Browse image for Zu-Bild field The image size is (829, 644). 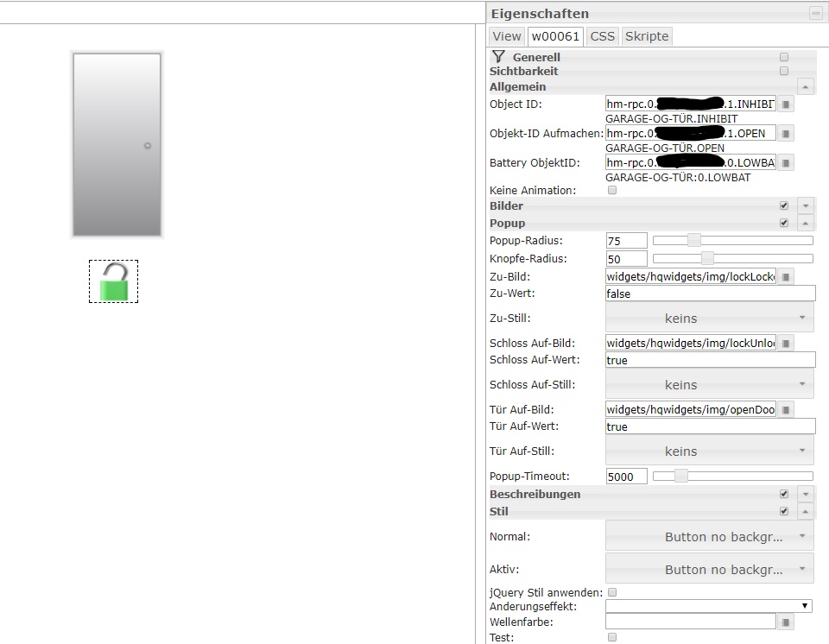tap(785, 277)
